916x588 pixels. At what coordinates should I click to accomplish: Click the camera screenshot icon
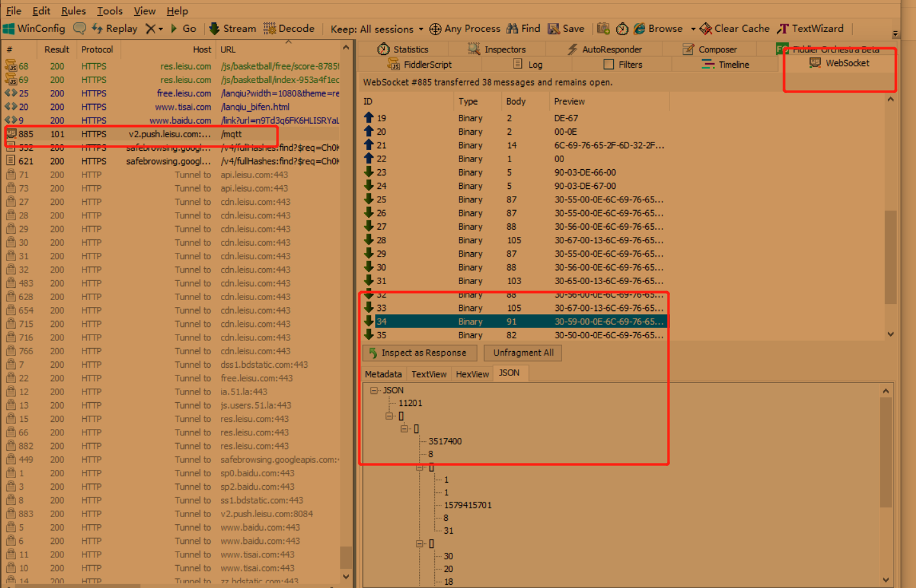click(603, 29)
